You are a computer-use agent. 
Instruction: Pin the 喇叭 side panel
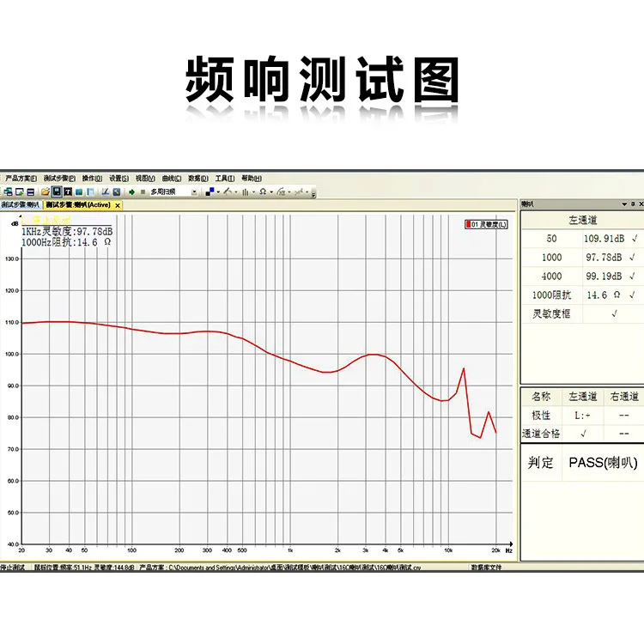[633, 204]
